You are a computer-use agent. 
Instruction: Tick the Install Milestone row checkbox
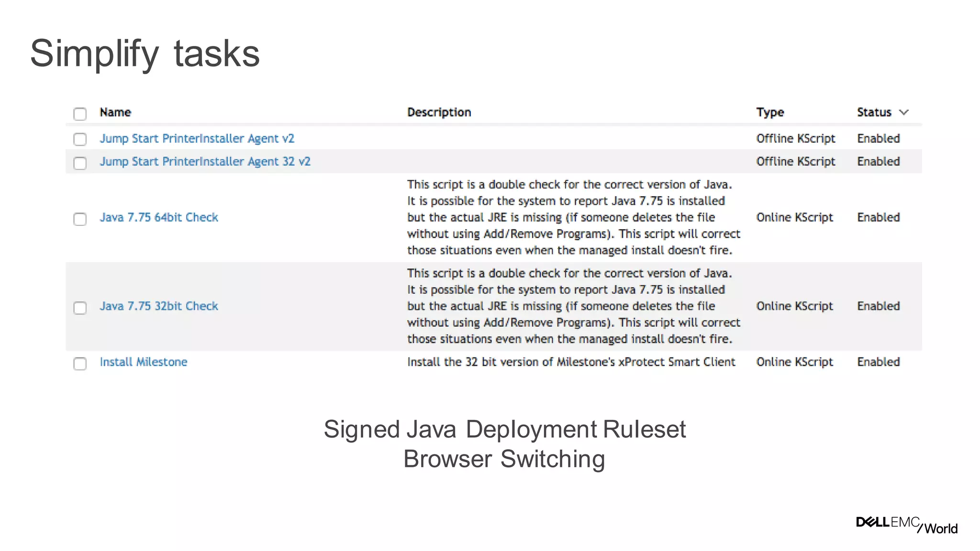point(80,364)
